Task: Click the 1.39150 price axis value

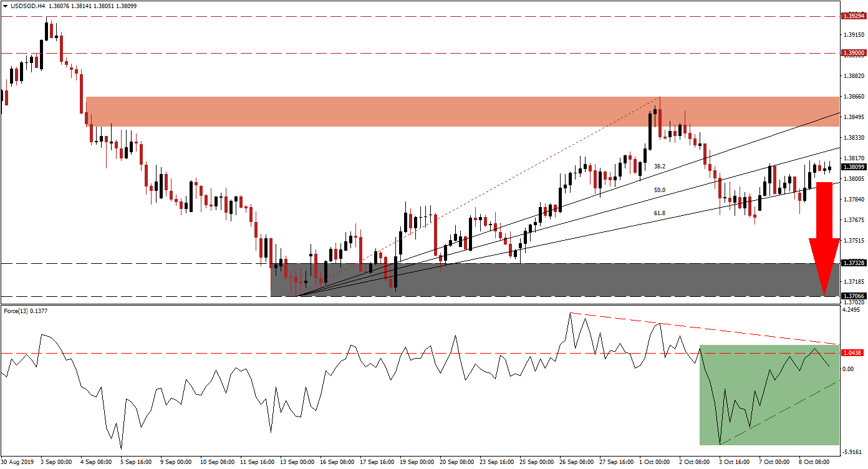Action: 853,34
